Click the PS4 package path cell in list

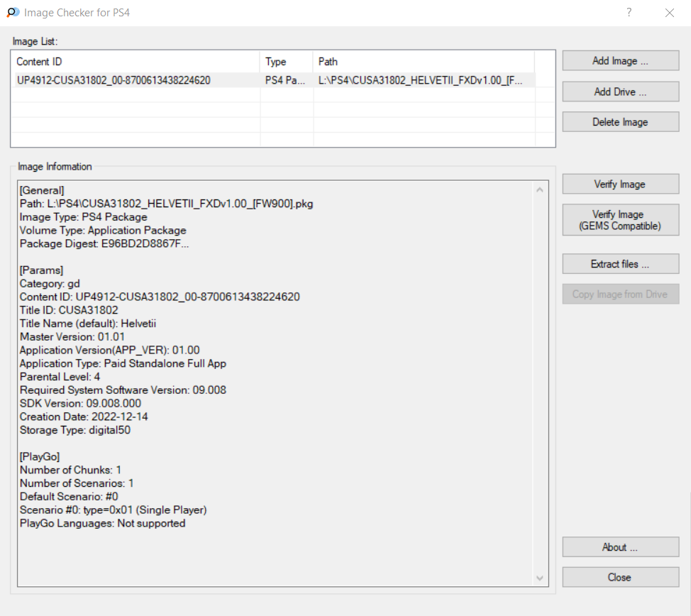pos(423,81)
